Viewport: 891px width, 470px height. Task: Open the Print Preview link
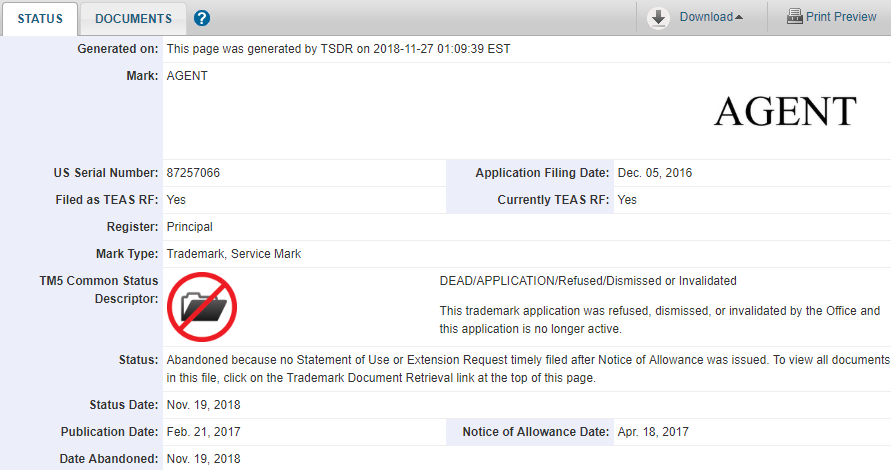tap(841, 17)
